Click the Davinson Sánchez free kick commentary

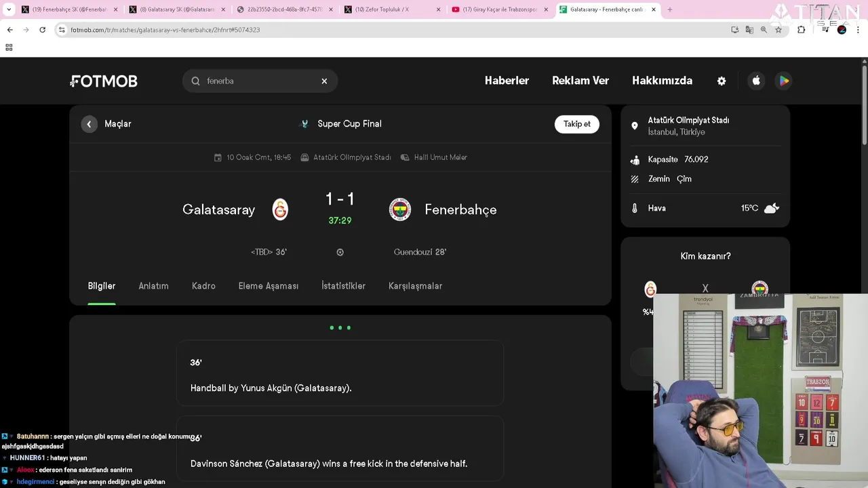[329, 464]
